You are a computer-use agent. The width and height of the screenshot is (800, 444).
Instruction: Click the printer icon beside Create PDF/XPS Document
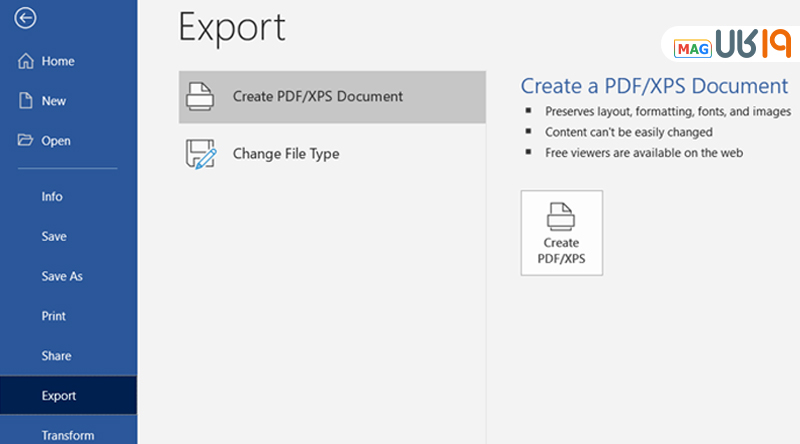point(201,97)
